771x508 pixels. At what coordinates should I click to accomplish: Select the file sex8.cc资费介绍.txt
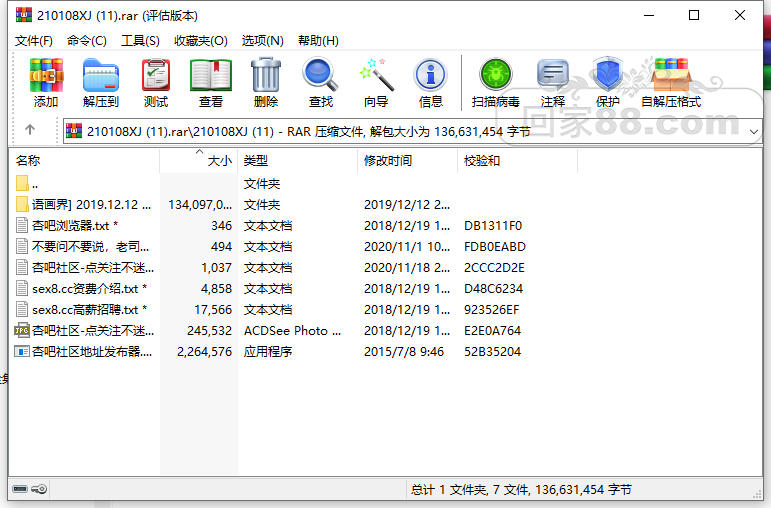[89, 289]
